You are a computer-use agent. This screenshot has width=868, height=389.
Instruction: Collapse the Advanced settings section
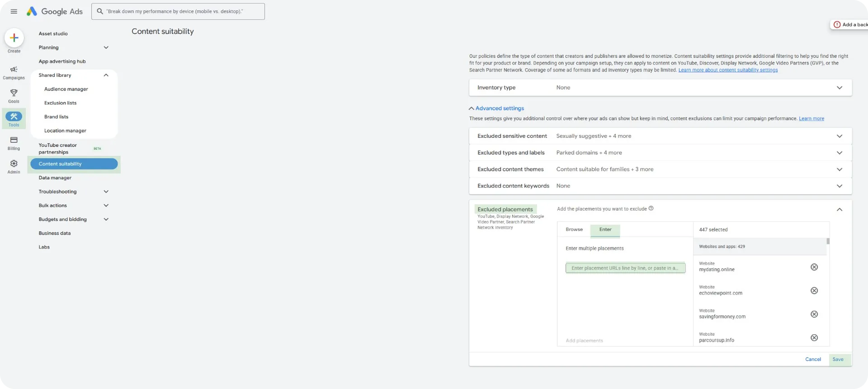497,108
